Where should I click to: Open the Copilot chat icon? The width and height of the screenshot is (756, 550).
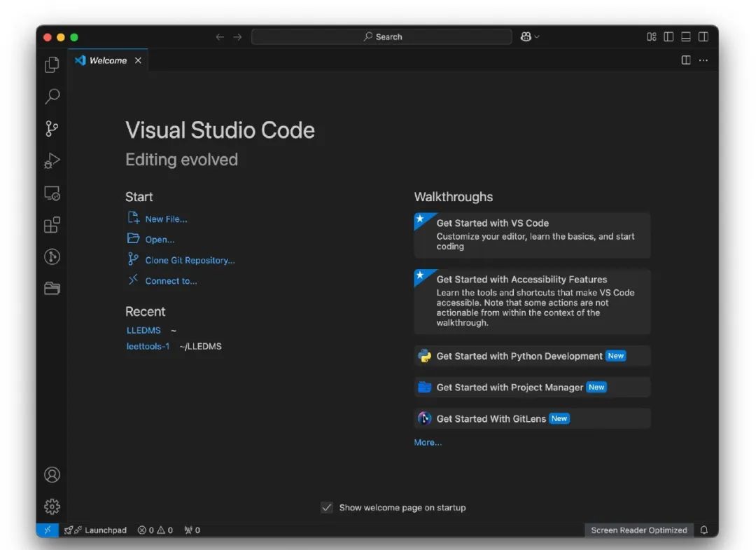[526, 36]
